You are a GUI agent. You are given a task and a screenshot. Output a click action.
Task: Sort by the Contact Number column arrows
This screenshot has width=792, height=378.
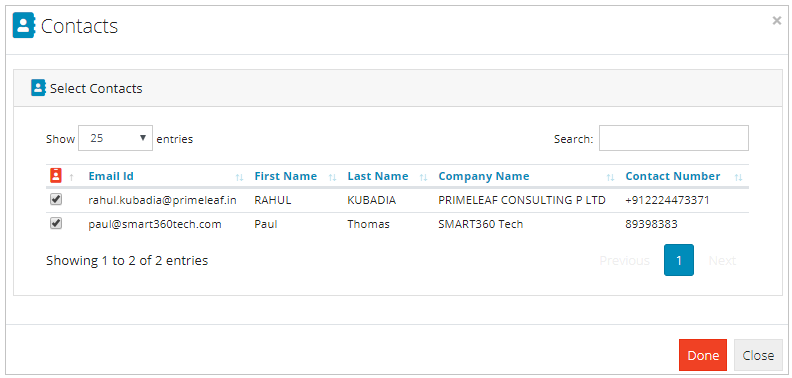(738, 177)
